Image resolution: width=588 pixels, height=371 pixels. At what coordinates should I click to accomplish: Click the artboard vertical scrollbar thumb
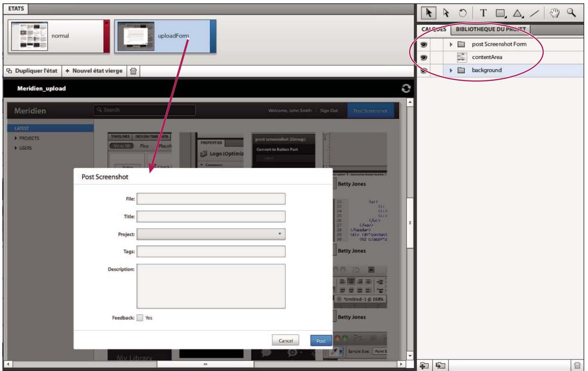pos(410,223)
